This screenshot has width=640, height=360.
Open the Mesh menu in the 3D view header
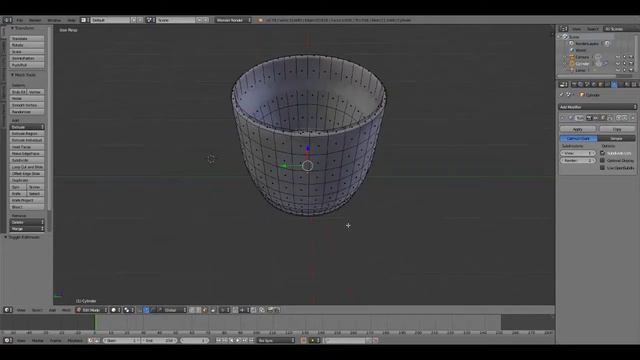pyautogui.click(x=66, y=310)
